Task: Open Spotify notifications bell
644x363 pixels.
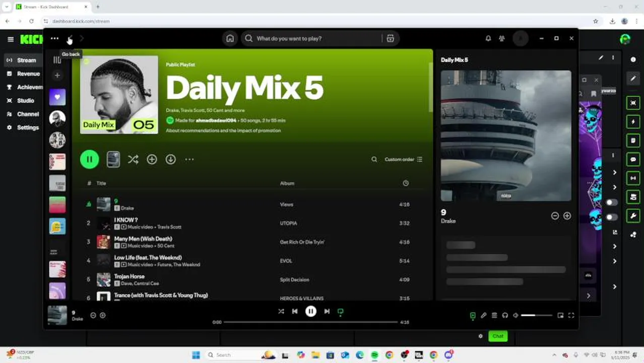Action: [x=488, y=38]
